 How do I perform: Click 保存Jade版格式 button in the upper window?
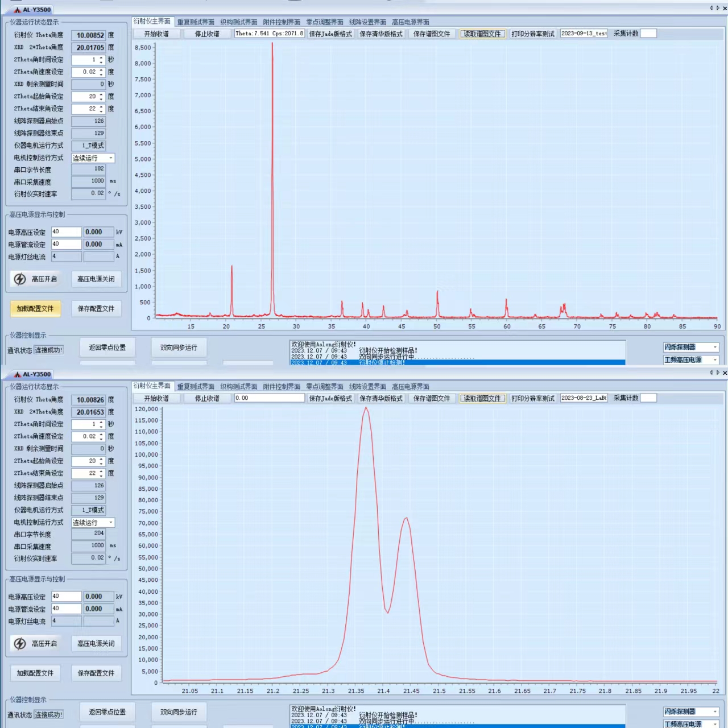pos(330,34)
